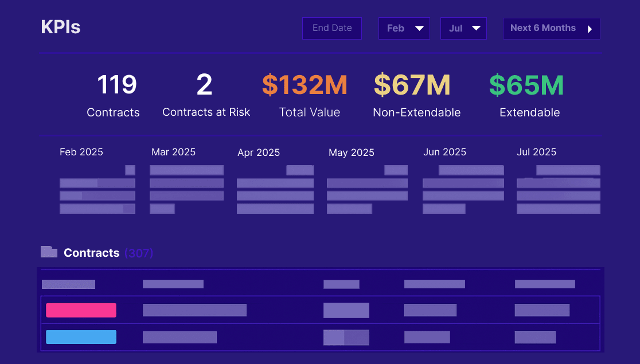Click the Feb dropdown chevron icon
640x364 pixels.
(420, 28)
